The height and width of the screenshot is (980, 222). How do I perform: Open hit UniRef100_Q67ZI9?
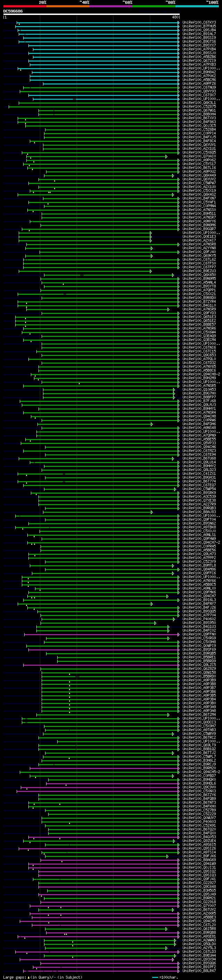point(199,60)
